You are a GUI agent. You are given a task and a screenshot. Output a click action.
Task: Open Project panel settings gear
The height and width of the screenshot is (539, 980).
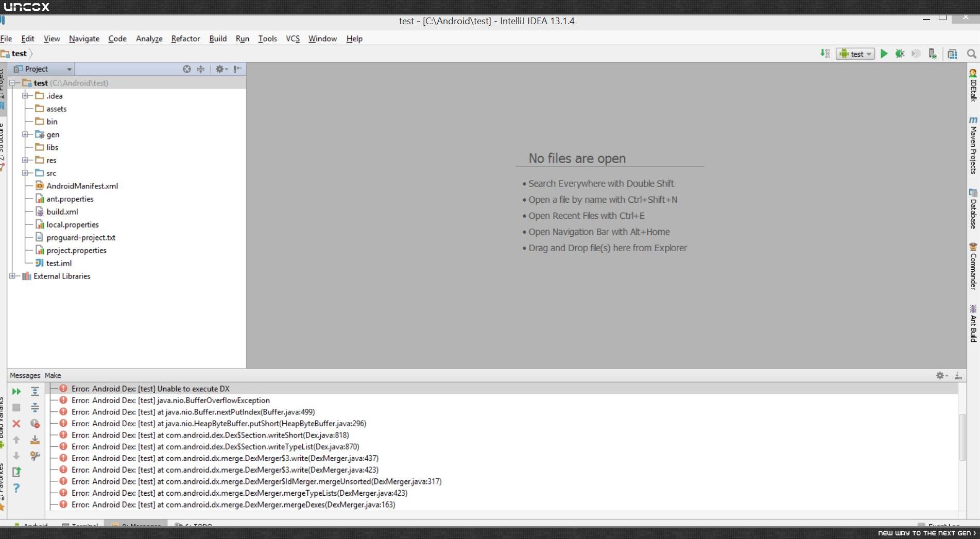click(x=221, y=69)
